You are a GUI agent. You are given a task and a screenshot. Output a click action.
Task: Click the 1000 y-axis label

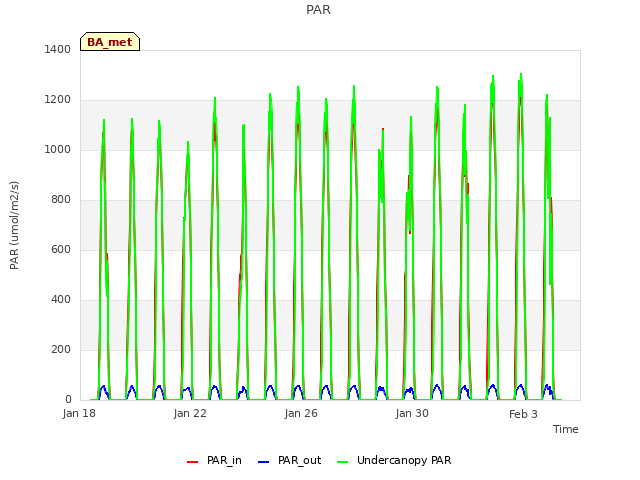point(58,149)
